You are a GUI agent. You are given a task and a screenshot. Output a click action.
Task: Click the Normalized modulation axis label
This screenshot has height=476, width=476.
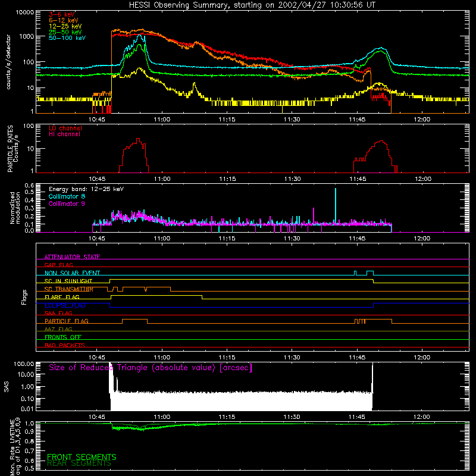[x=15, y=208]
